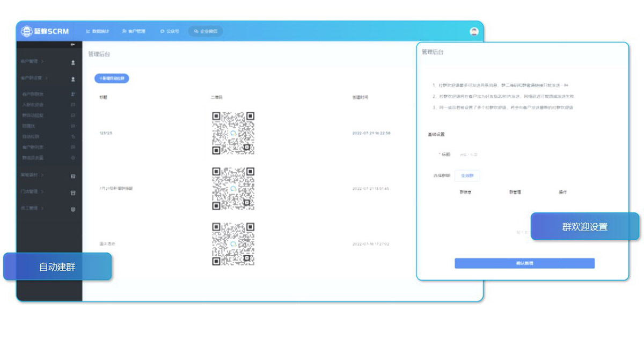644x345 pixels.
Task: Click the icon next to 智能素材
Action: 73,176
